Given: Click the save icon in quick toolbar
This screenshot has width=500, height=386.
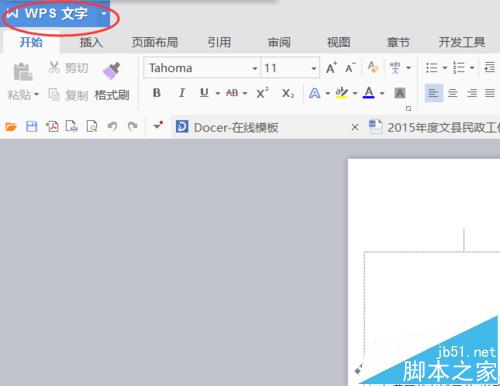Looking at the screenshot, I should 32,127.
